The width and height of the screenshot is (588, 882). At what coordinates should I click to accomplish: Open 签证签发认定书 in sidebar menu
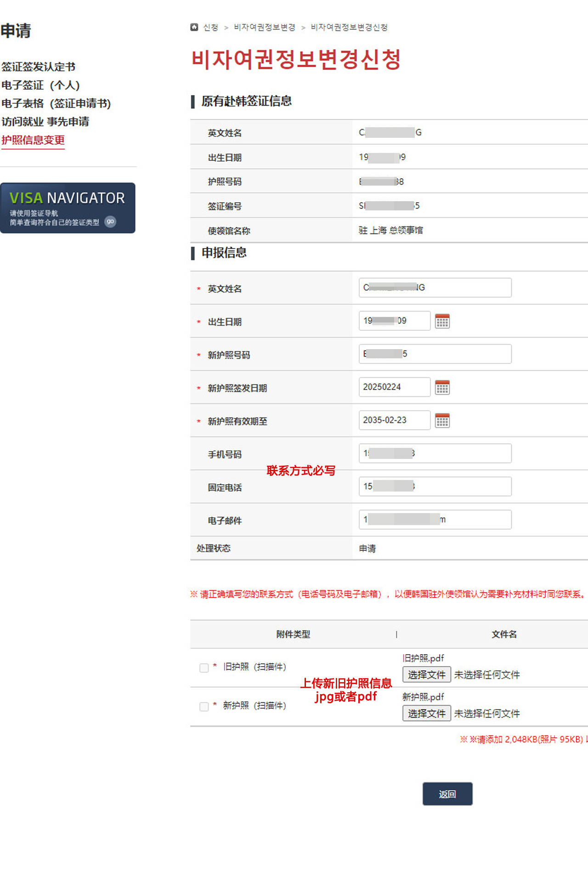[x=38, y=67]
